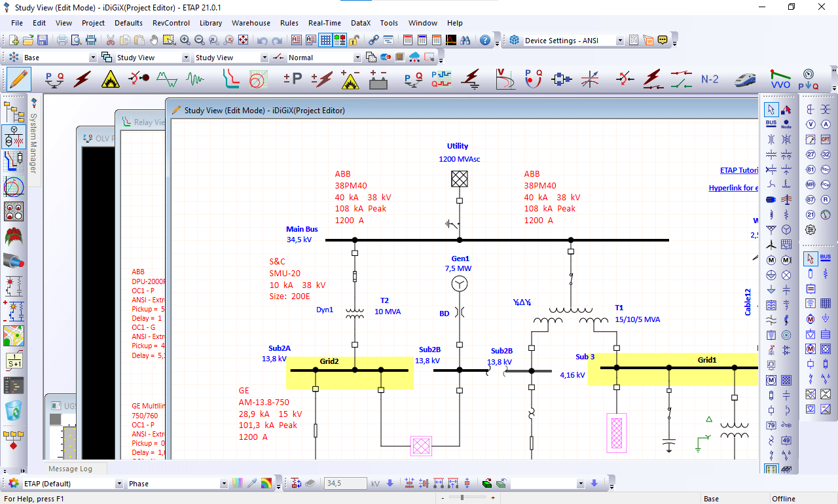Toggle pointer tool in instrumentation palette
Viewport: 838px width, 504px height.
tap(811, 259)
